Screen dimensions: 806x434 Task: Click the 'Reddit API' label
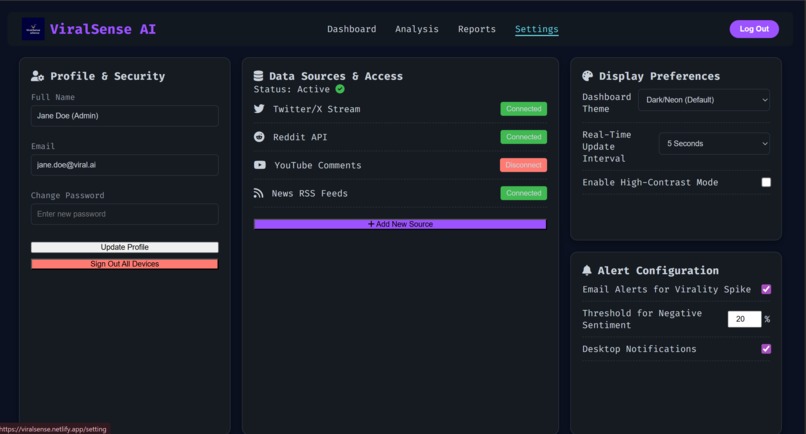click(x=300, y=137)
